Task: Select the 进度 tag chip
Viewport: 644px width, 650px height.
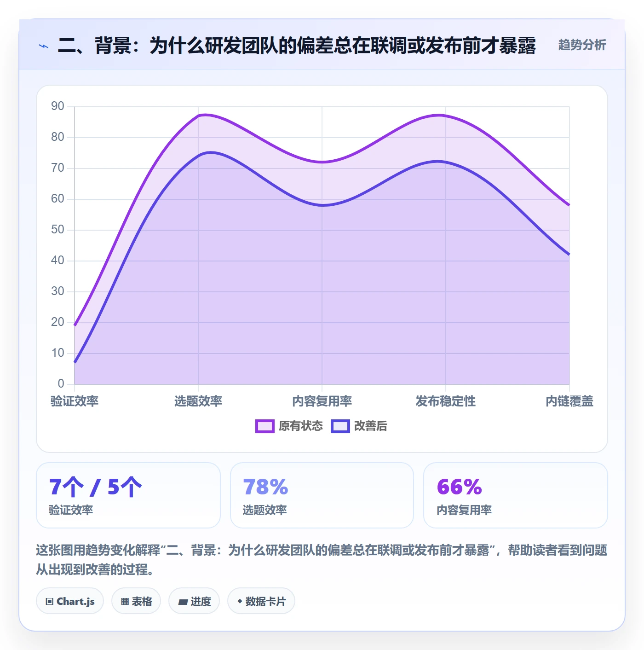Action: tap(194, 601)
